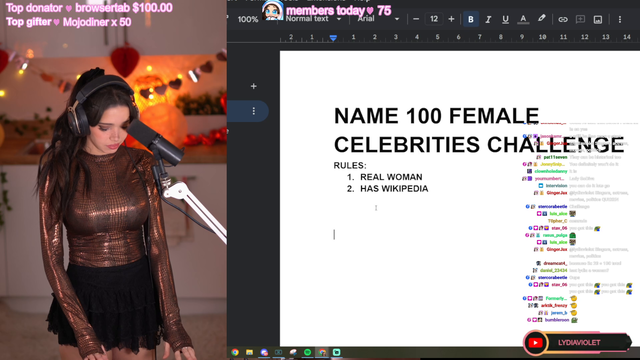The width and height of the screenshot is (640, 360).
Task: Click the add comment icon
Action: (x=580, y=19)
